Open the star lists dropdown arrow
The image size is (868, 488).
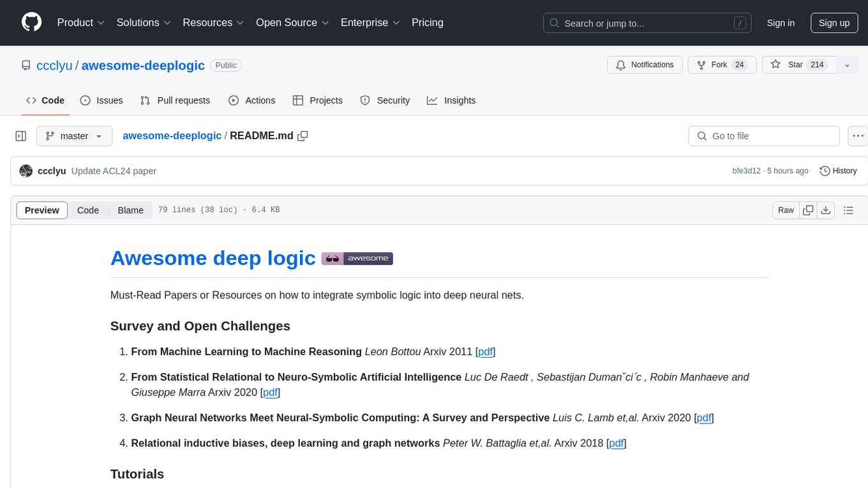coord(847,65)
